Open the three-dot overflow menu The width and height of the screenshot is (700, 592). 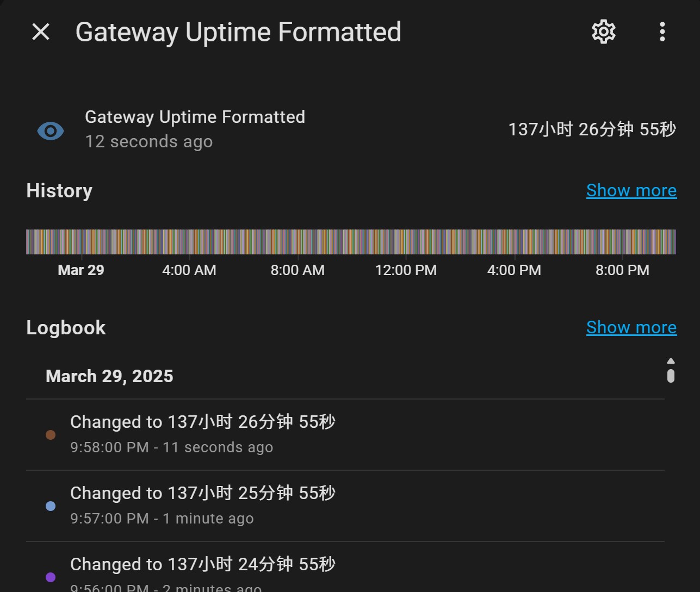click(662, 32)
